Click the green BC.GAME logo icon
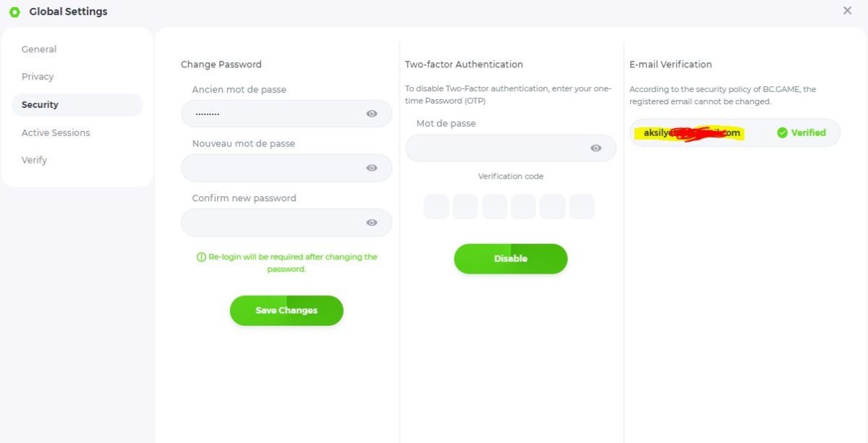868x443 pixels. point(14,12)
